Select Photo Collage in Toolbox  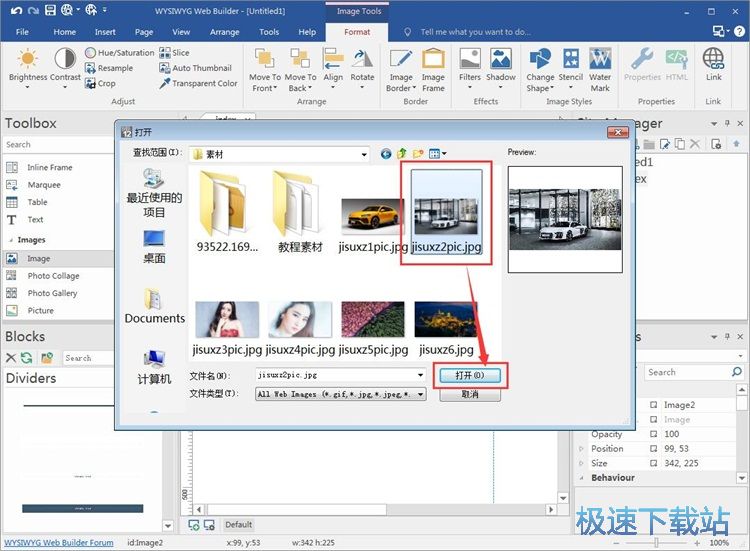tap(53, 276)
